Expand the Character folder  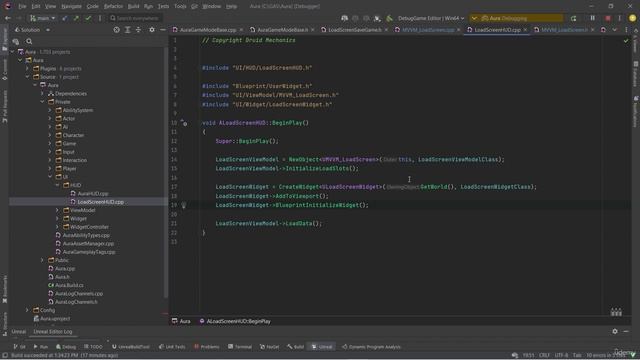click(50, 135)
